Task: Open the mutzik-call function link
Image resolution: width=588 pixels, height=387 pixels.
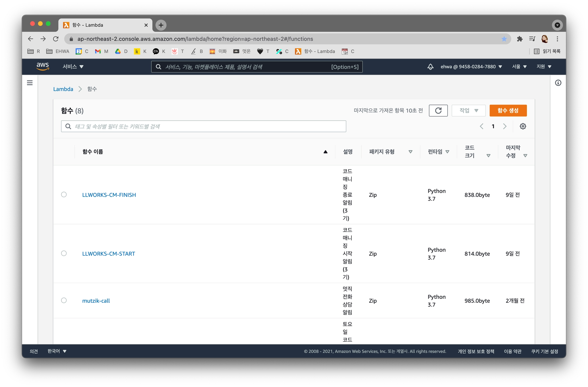Action: [x=96, y=301]
